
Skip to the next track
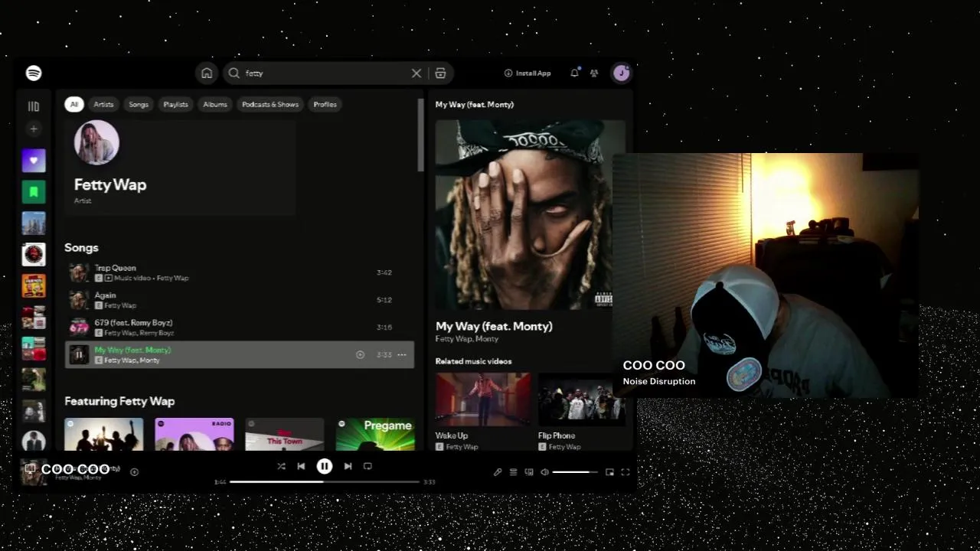click(348, 466)
